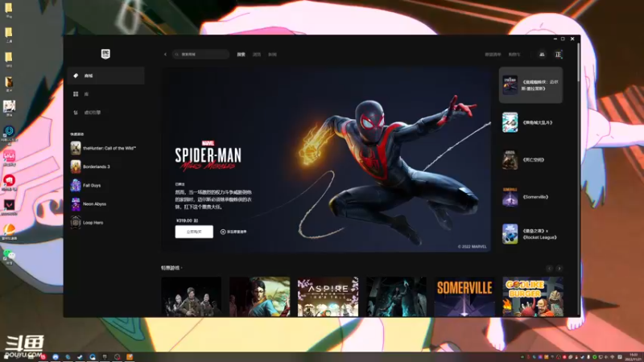Select the Discover (探索) tab
The image size is (644, 362).
[241, 54]
